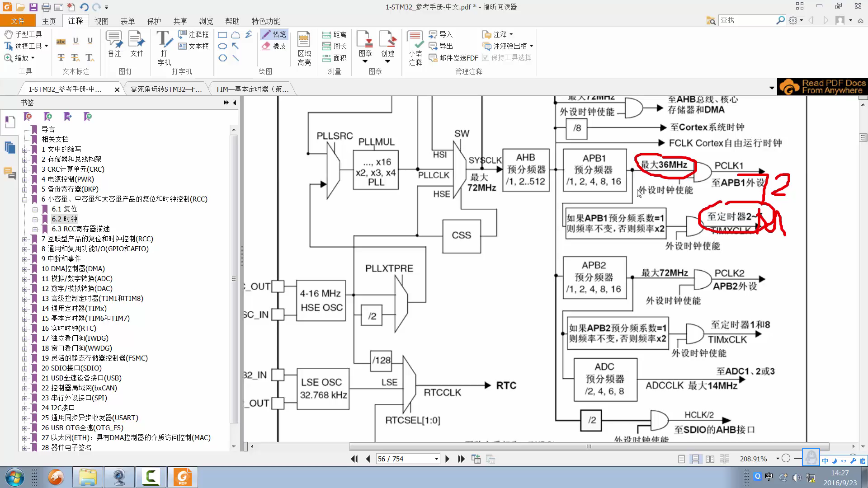Click the 查找 search field

747,20
